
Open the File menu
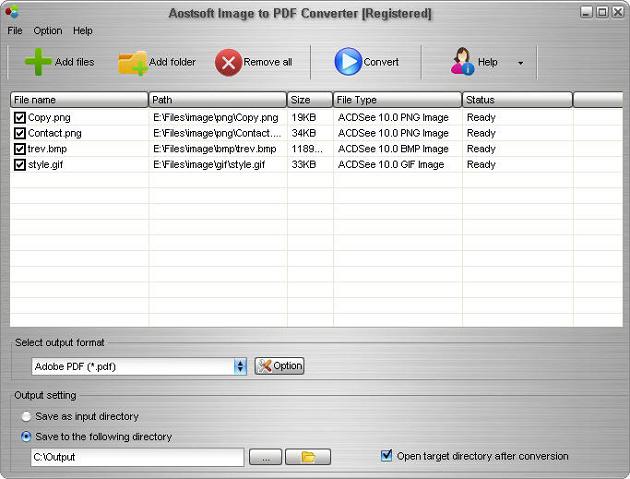point(15,31)
